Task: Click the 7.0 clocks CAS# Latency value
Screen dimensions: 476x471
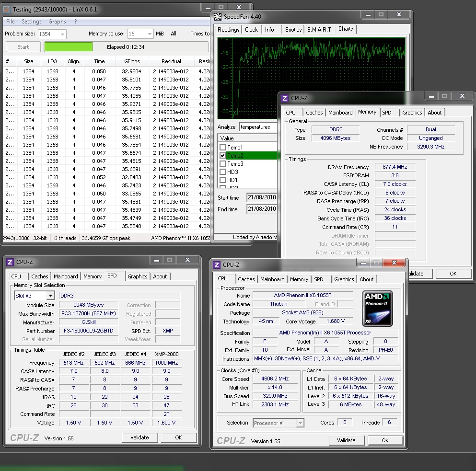Action: 395,184
